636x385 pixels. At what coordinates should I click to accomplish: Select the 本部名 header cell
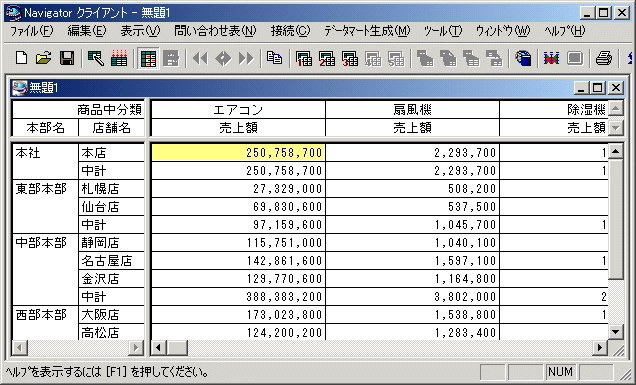point(45,128)
